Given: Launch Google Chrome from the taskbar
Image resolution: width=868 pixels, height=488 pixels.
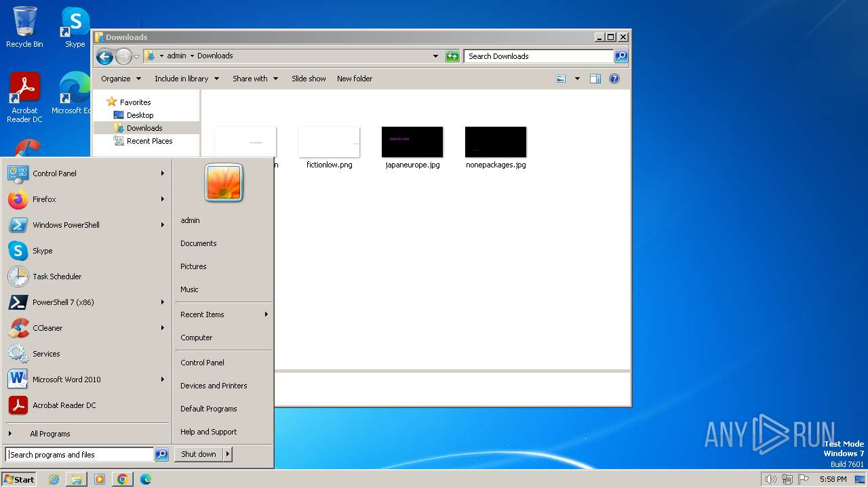Looking at the screenshot, I should click(x=123, y=479).
